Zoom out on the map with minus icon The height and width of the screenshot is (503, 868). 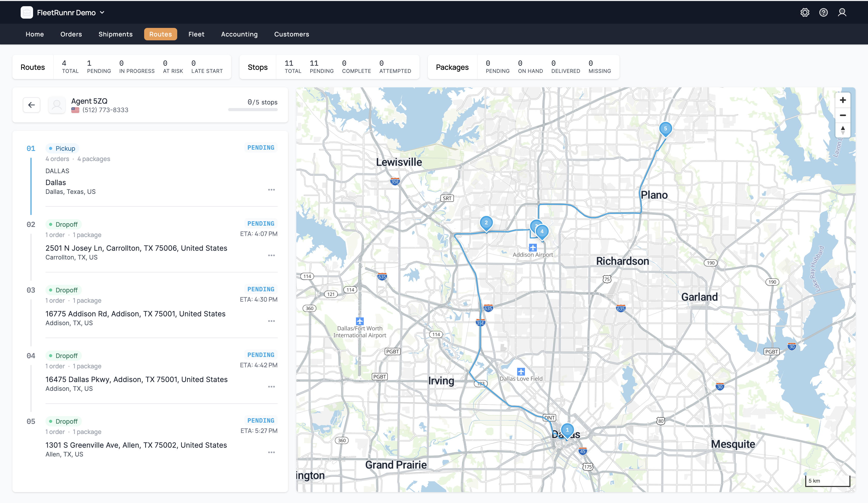[x=843, y=115]
